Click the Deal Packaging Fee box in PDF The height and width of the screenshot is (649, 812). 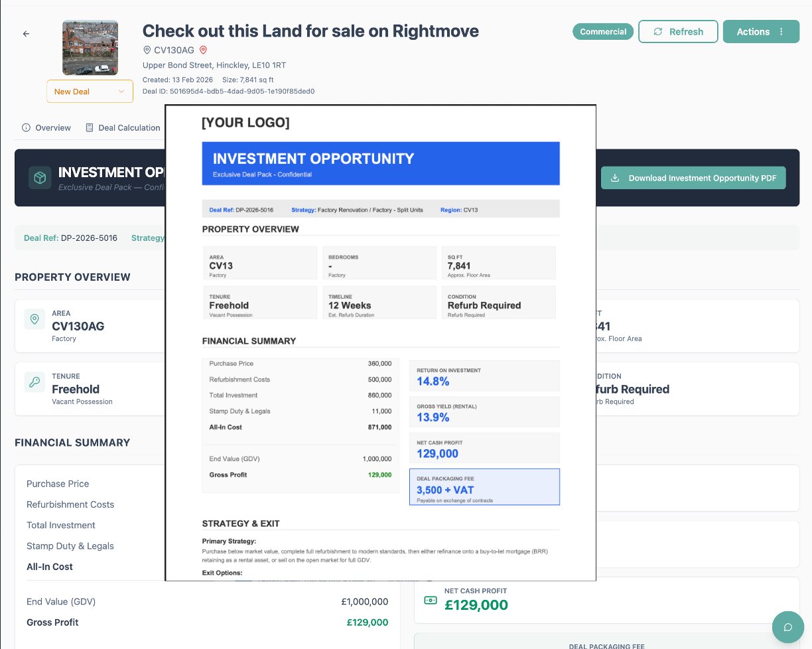pos(484,486)
